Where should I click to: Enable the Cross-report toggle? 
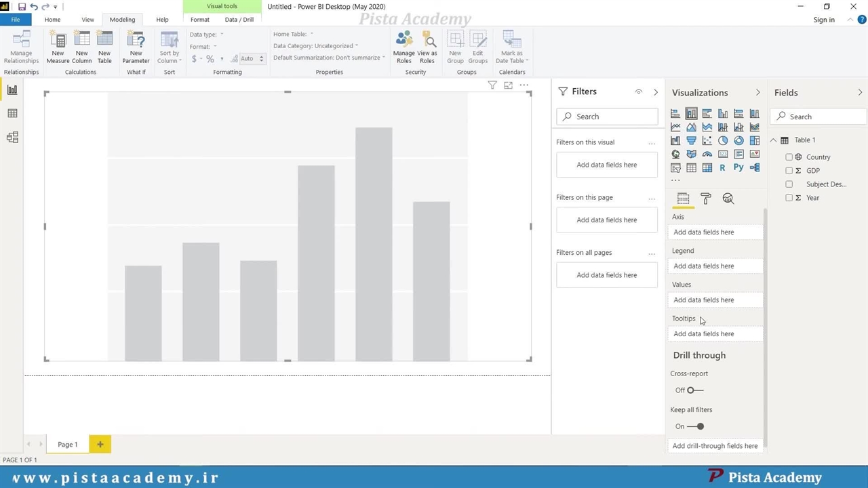click(x=695, y=390)
